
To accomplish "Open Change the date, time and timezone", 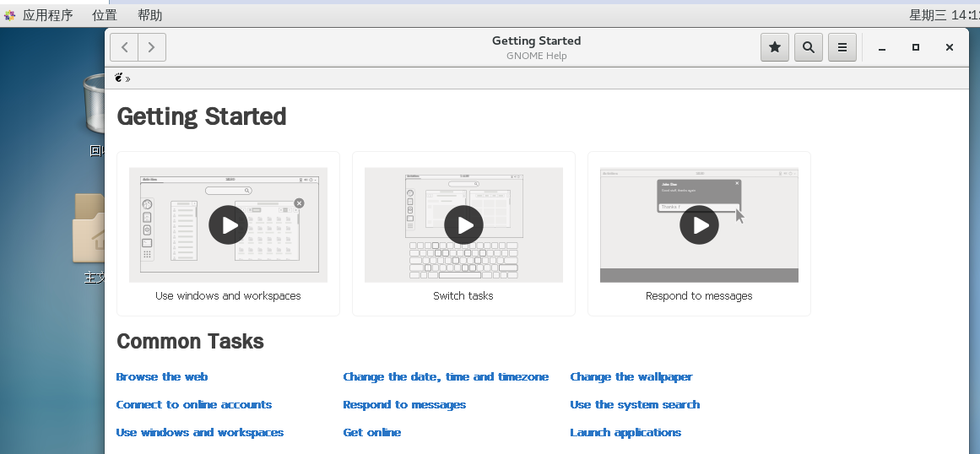I will [446, 376].
